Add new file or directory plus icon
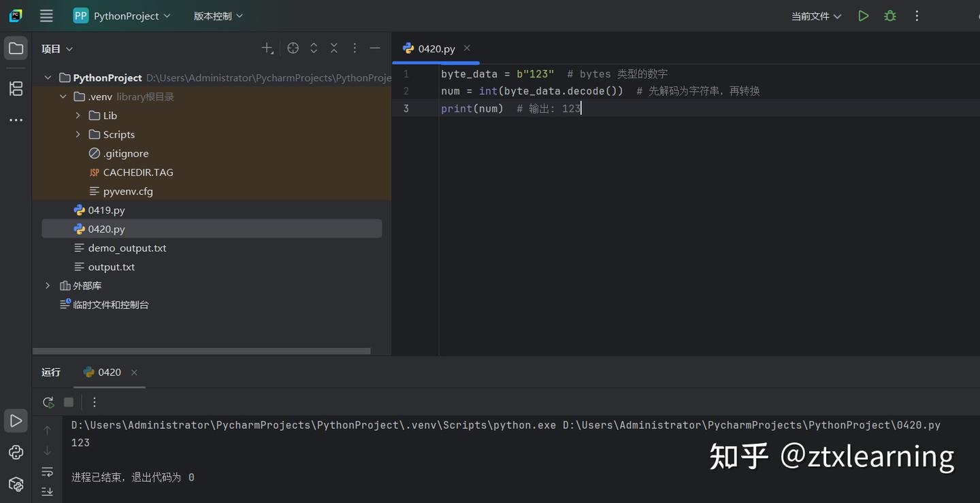Image resolution: width=980 pixels, height=503 pixels. coord(267,48)
